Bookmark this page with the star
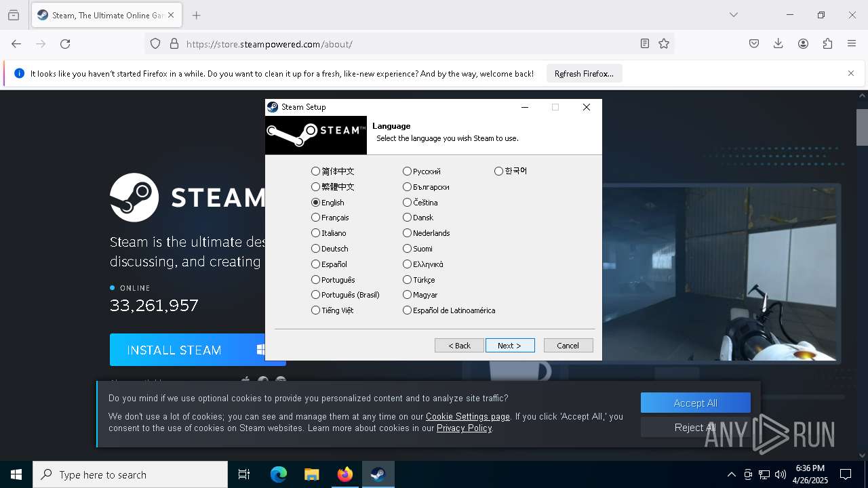This screenshot has width=868, height=488. point(664,44)
